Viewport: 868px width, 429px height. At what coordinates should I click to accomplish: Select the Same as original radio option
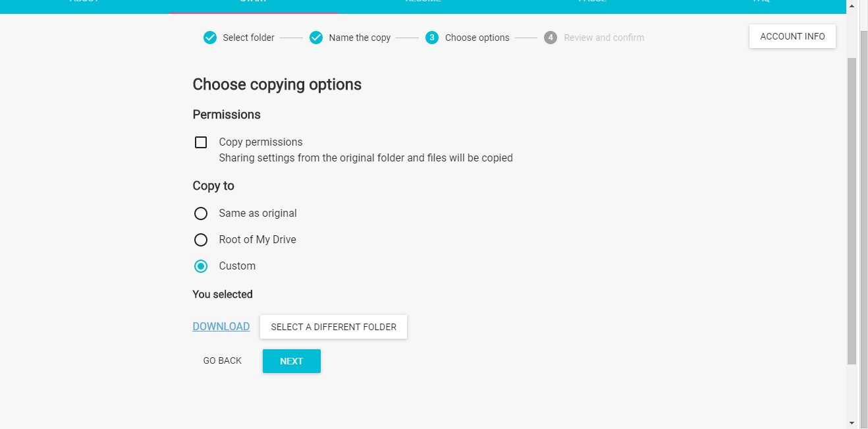(x=201, y=214)
